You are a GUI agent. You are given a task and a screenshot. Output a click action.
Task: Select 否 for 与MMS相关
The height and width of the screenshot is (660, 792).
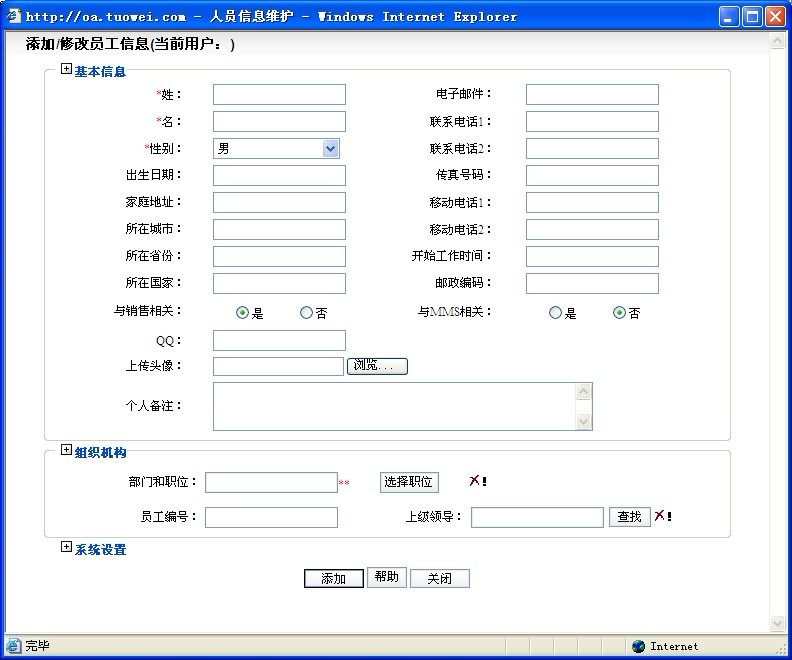pyautogui.click(x=619, y=312)
